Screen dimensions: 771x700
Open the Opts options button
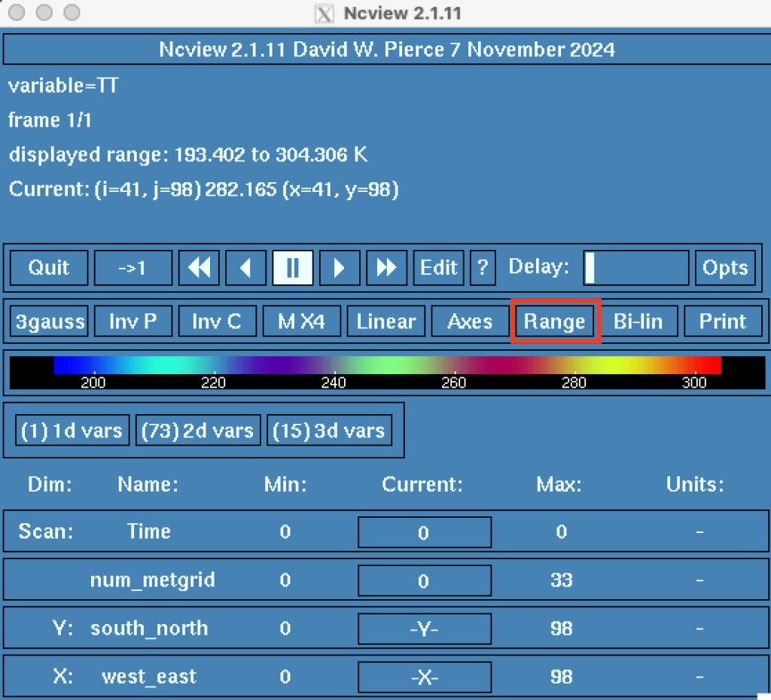click(x=725, y=268)
